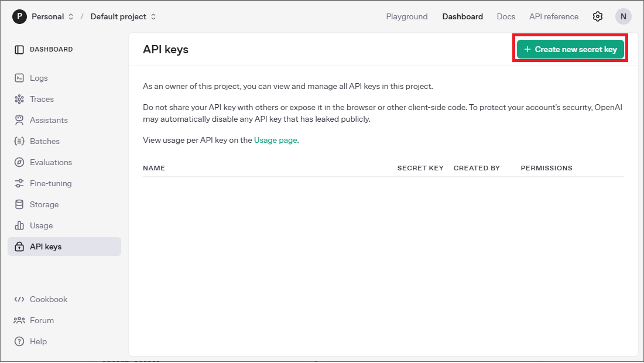
Task: Open the Cookbook link
Action: coord(49,299)
